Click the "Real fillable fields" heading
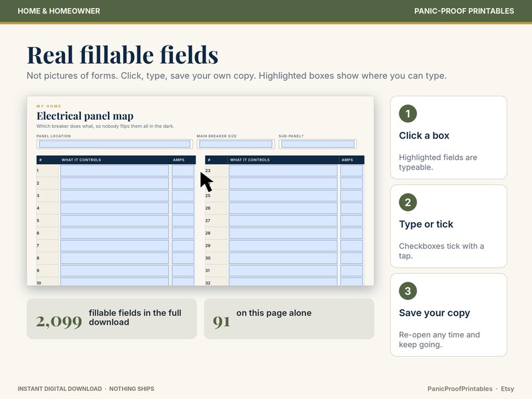Image resolution: width=532 pixels, height=399 pixels. (123, 55)
